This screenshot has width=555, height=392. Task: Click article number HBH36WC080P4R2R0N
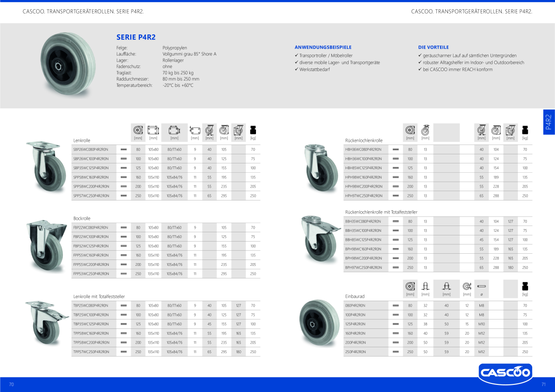pos(363,149)
